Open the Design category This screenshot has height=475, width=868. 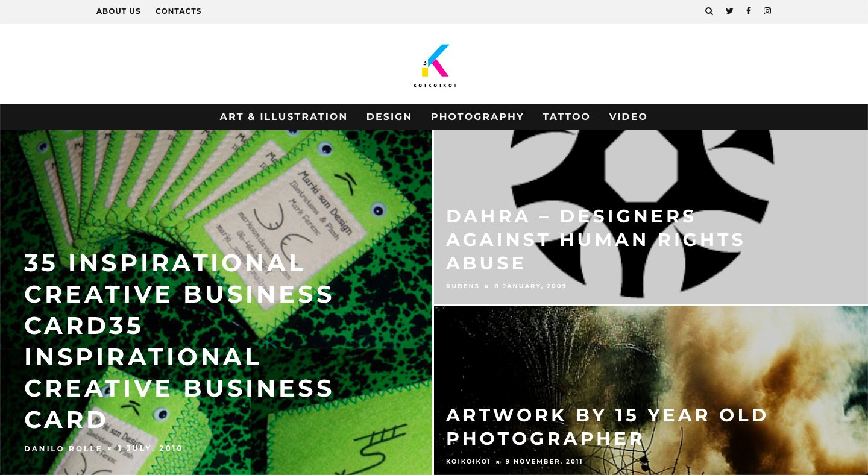click(389, 117)
